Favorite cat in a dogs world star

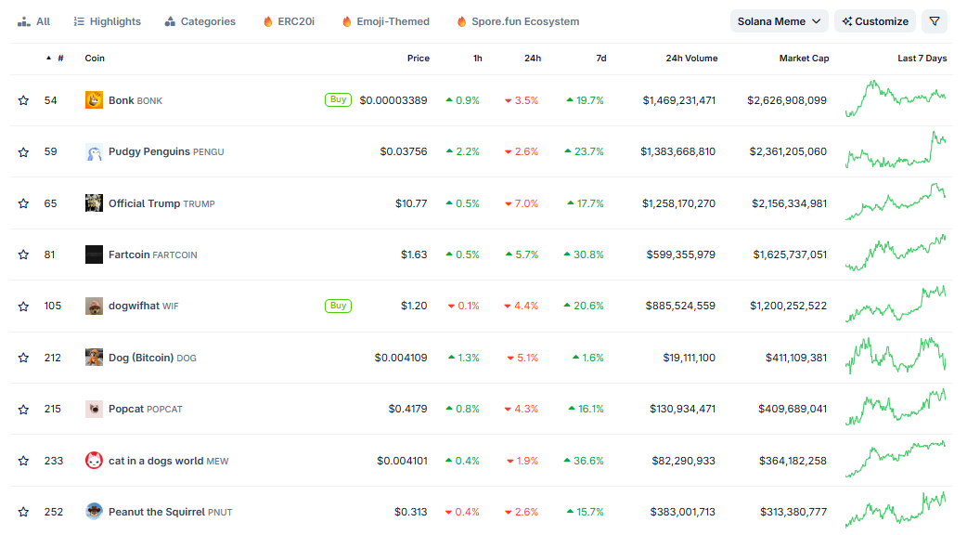(x=23, y=461)
